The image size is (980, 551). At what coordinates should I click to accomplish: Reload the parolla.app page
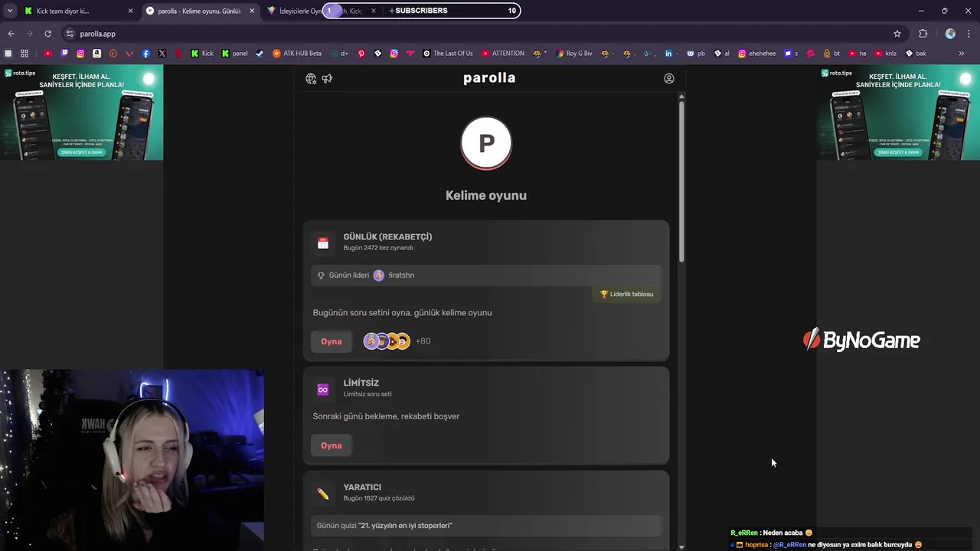(47, 34)
